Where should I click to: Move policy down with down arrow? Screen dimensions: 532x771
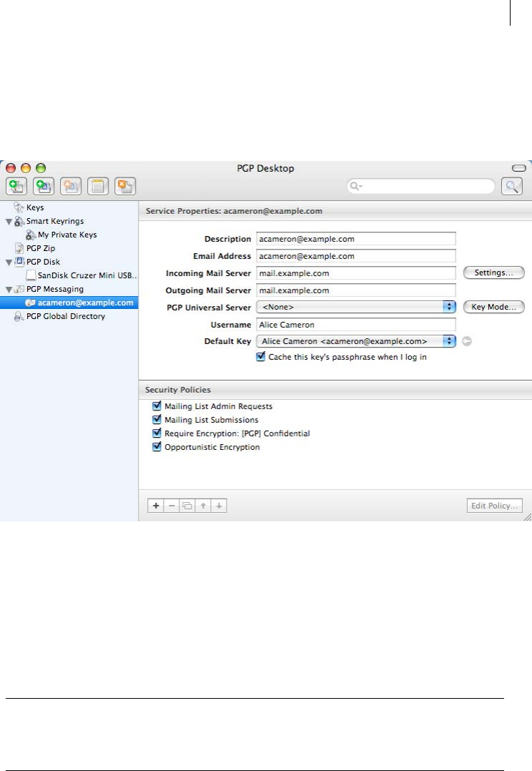point(219,506)
